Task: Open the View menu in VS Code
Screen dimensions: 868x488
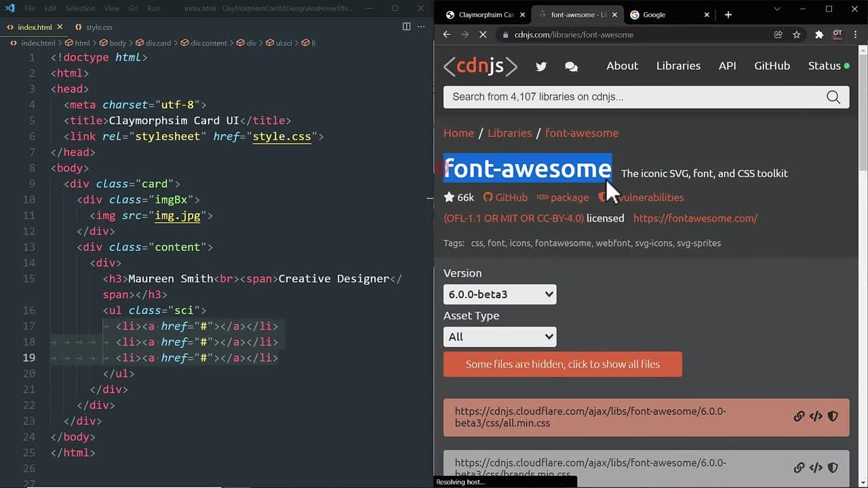Action: pyautogui.click(x=112, y=8)
